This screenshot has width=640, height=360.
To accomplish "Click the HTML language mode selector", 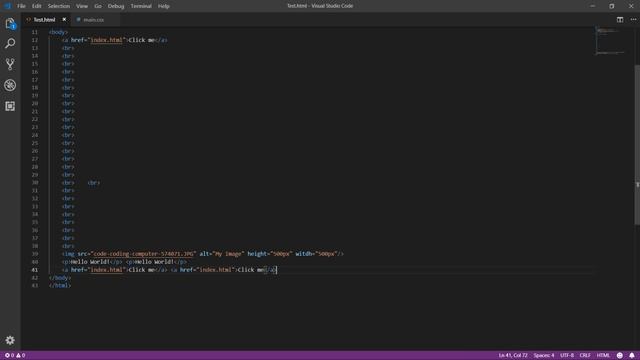I will 603,356.
